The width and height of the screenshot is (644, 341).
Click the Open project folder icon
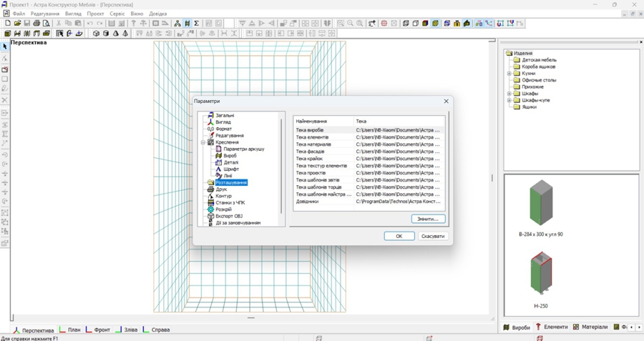[x=17, y=24]
